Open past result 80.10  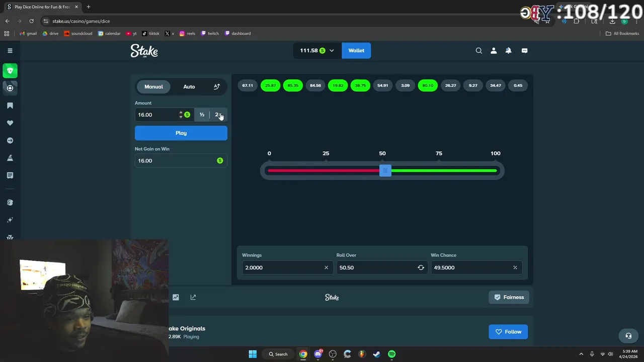click(428, 85)
